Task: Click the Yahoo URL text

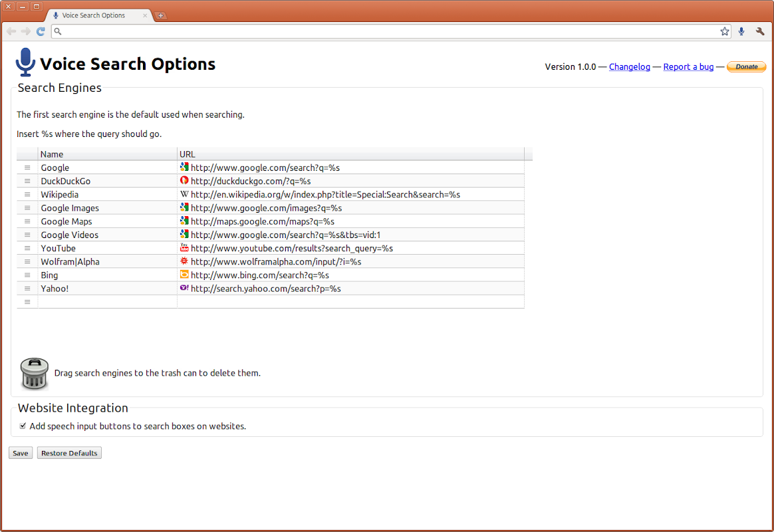Action: (x=265, y=289)
